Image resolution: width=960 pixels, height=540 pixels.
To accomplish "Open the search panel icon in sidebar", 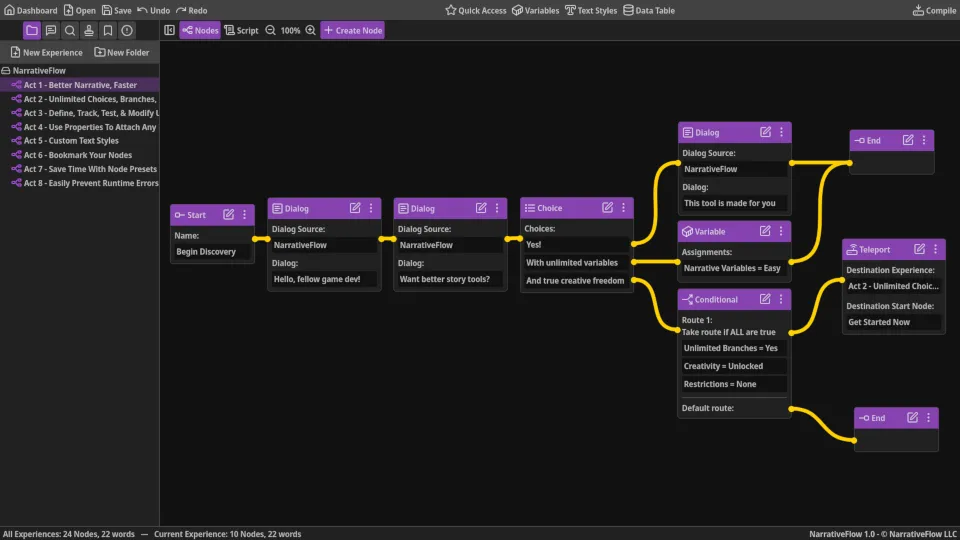I will click(70, 30).
